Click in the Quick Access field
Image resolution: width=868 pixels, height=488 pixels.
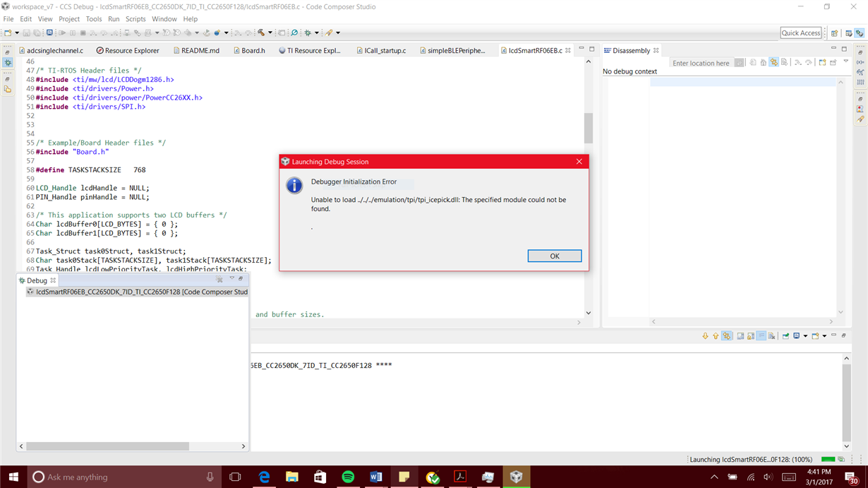[x=801, y=32]
